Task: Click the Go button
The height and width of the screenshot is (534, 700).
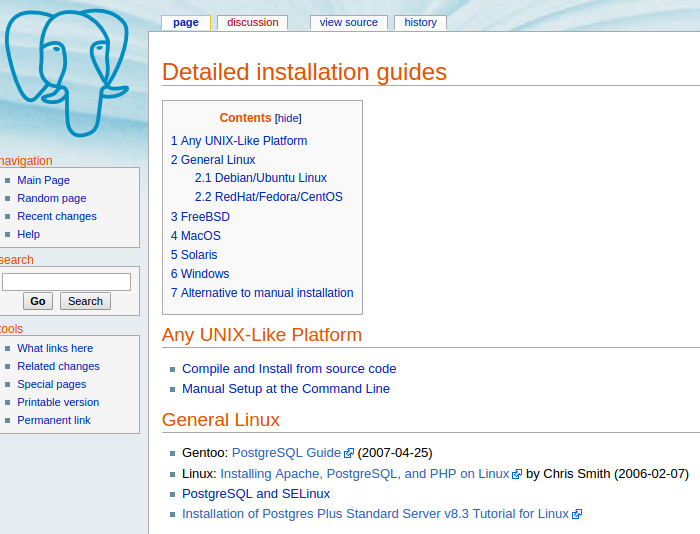Action: tap(38, 301)
